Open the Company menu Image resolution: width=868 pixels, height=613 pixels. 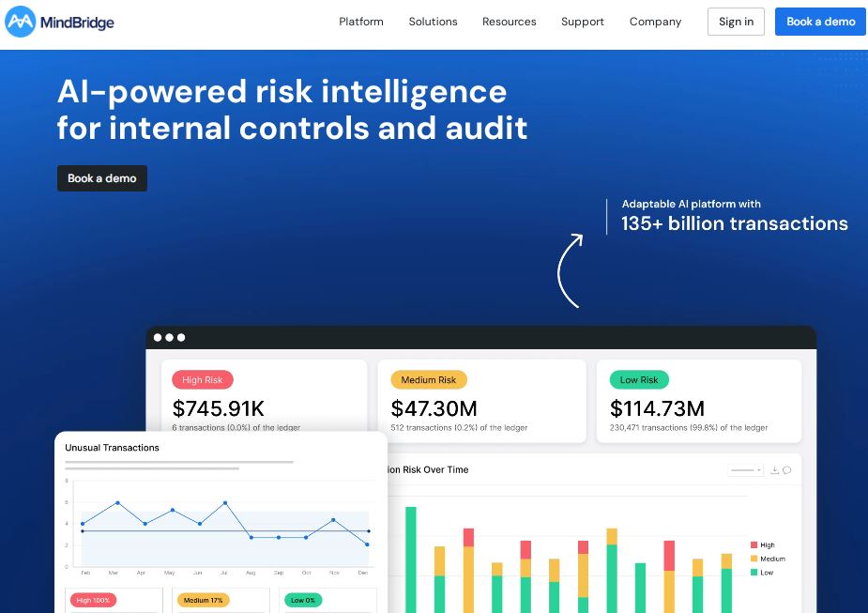(x=655, y=22)
